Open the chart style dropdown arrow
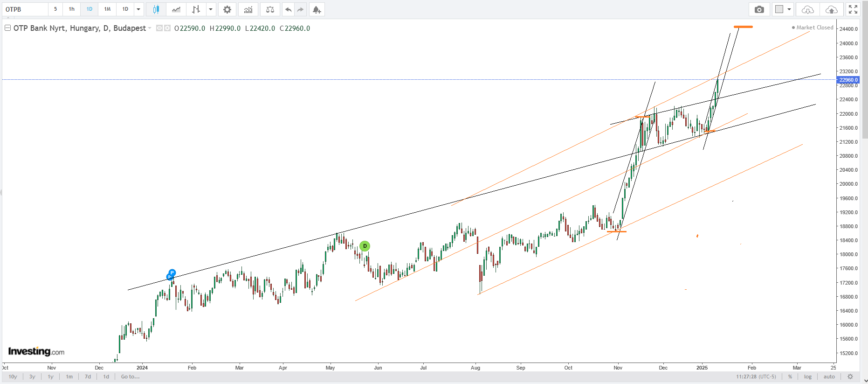Viewport: 868px width, 384px height. pos(211,9)
